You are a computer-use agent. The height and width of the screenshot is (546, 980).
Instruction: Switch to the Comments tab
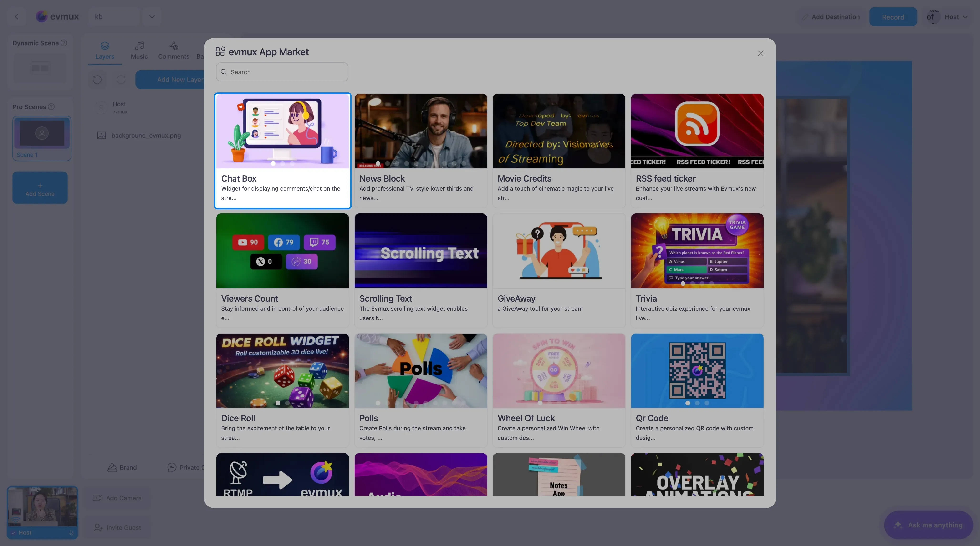coord(174,51)
